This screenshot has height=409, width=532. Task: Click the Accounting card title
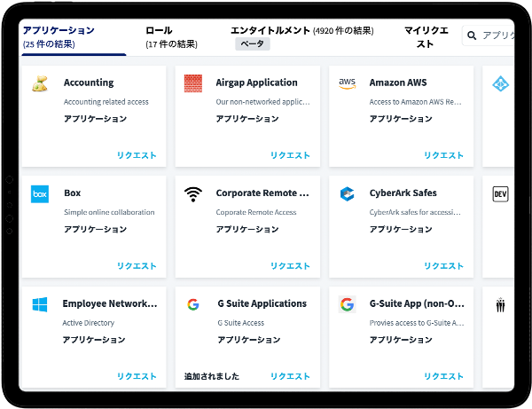(89, 83)
